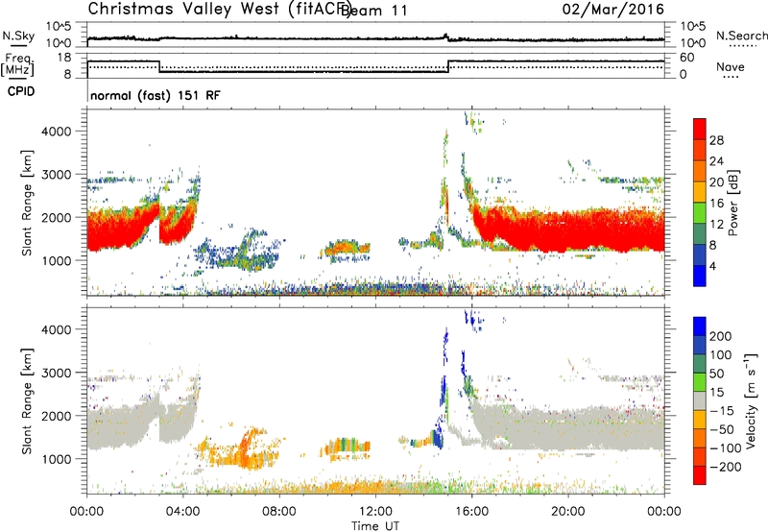Click the red bottom of the velocity colorbar
Screen dimensions: 768x532
[700, 475]
